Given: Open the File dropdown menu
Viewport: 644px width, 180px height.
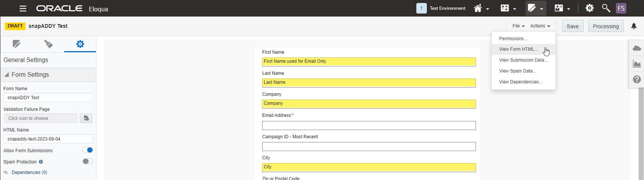Looking at the screenshot, I should point(518,26).
